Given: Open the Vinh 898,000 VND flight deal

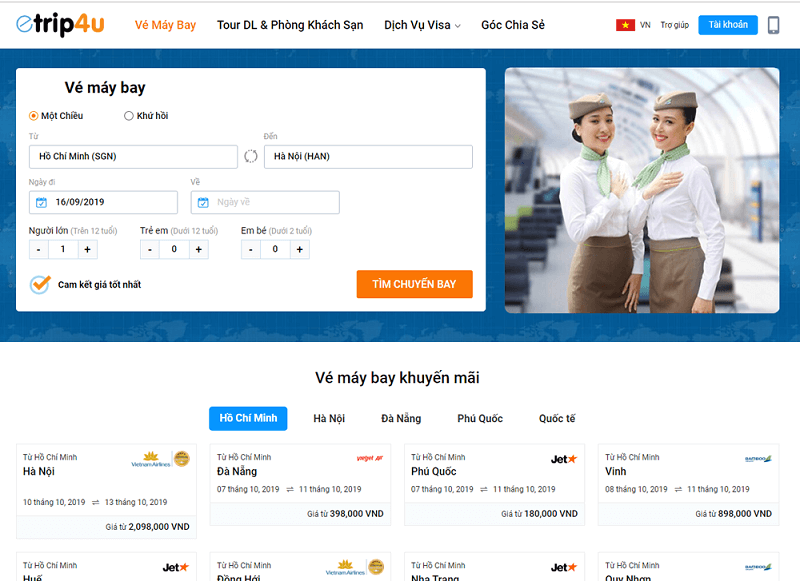Looking at the screenshot, I should point(688,485).
